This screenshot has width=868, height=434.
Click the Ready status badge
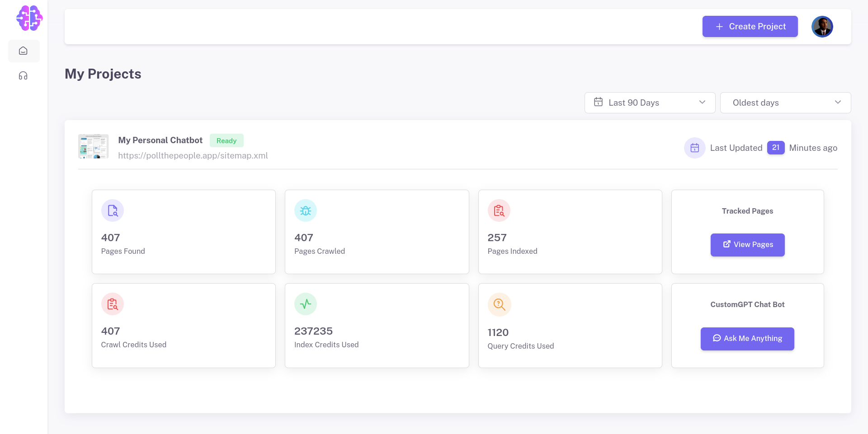[226, 140]
